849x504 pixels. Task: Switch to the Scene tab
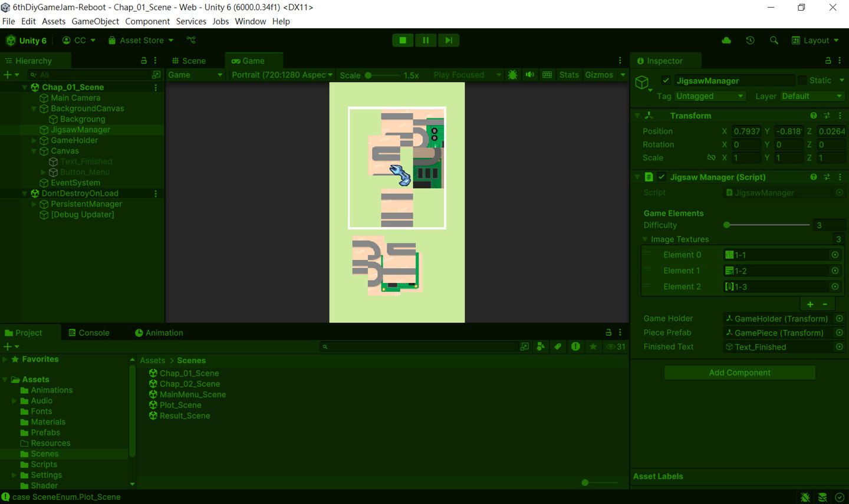[x=189, y=61]
